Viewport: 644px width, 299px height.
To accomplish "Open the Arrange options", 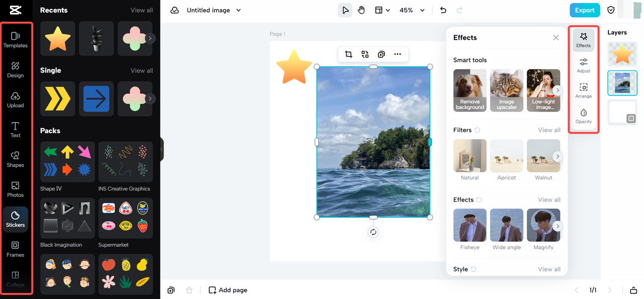I will (584, 90).
